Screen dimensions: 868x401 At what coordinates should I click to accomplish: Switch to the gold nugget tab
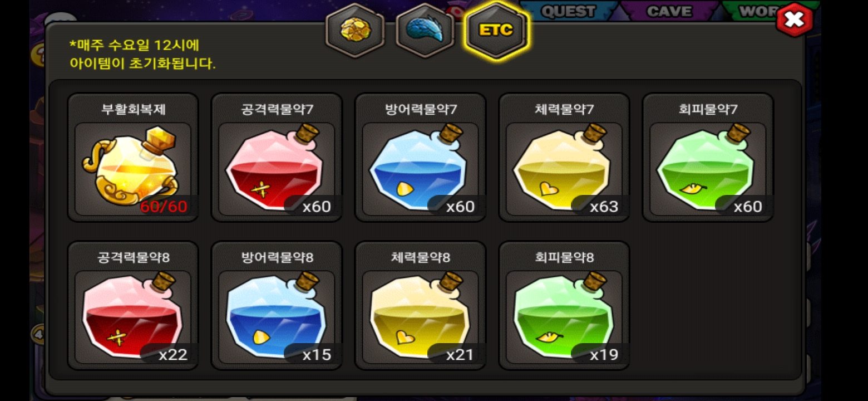tap(354, 30)
